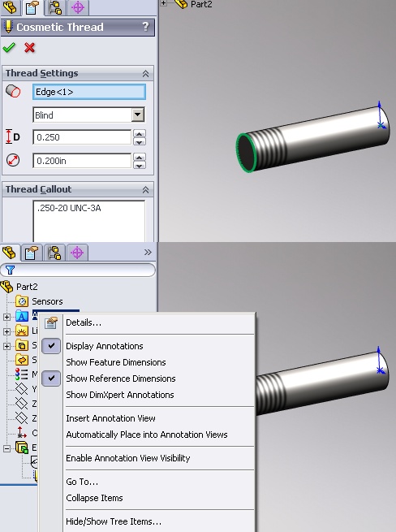The image size is (396, 532).
Task: Open Details... from context menu
Action: click(84, 322)
